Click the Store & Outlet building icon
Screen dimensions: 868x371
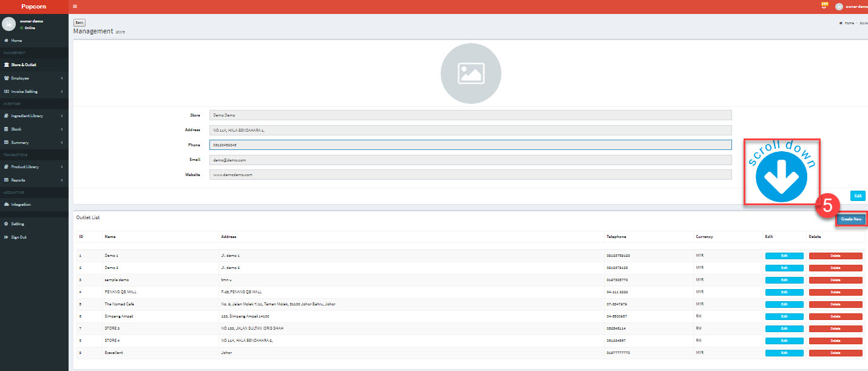coord(6,64)
